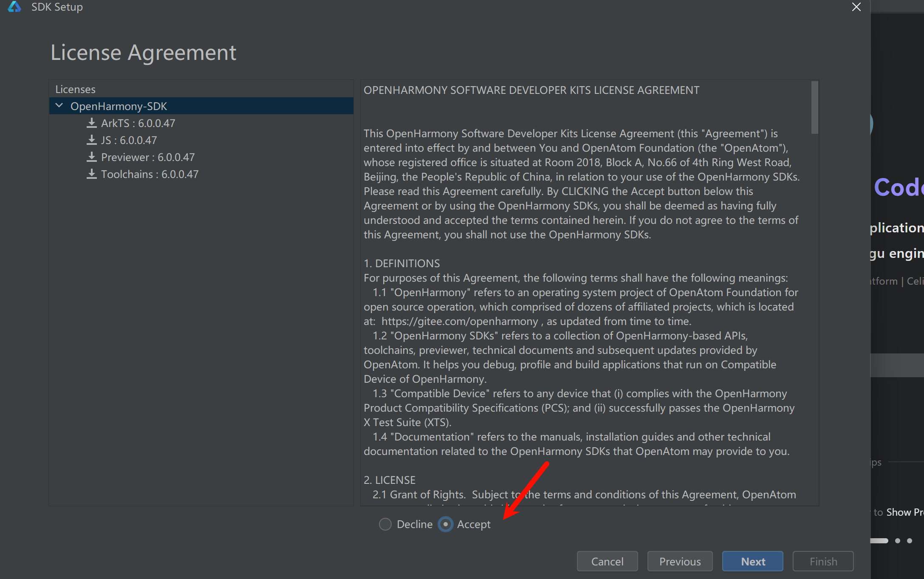Click the download icon next to ArkTS
The height and width of the screenshot is (579, 924).
(91, 123)
